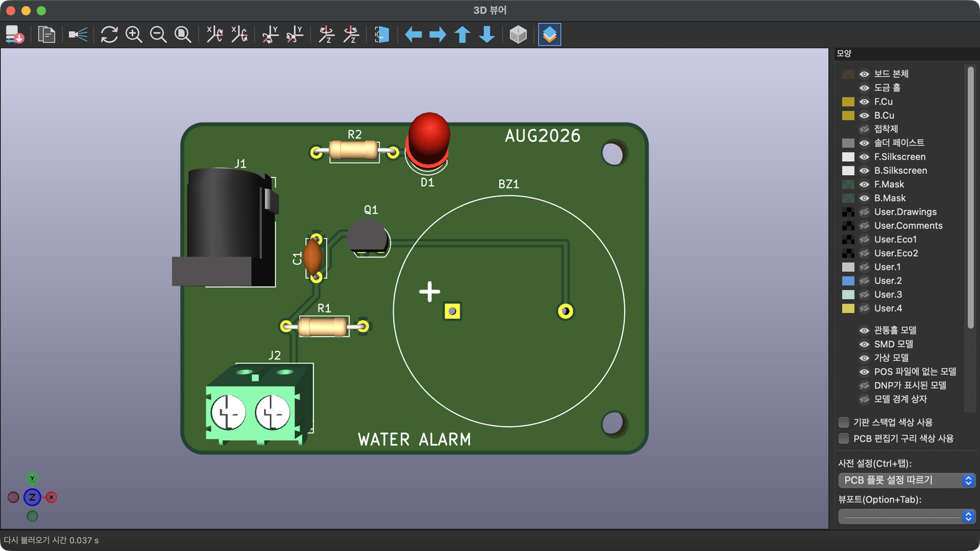Image resolution: width=980 pixels, height=551 pixels.
Task: Click the User.2 blue color swatch
Action: 848,280
